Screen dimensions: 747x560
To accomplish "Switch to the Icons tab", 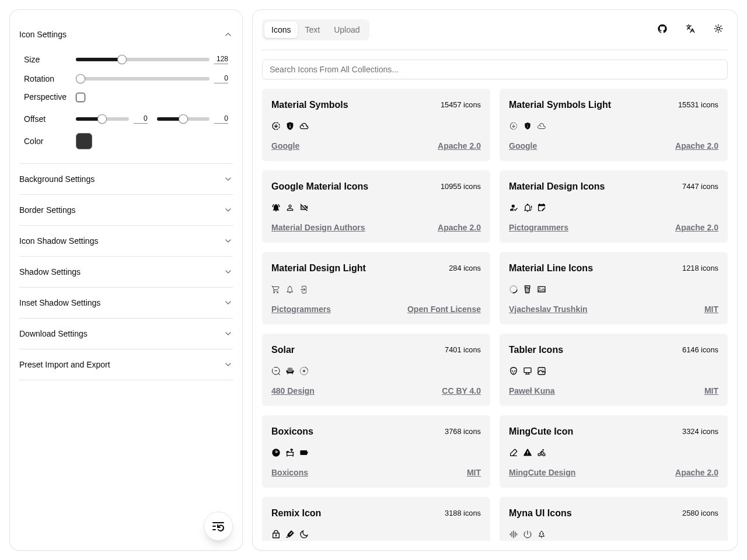I will (281, 30).
